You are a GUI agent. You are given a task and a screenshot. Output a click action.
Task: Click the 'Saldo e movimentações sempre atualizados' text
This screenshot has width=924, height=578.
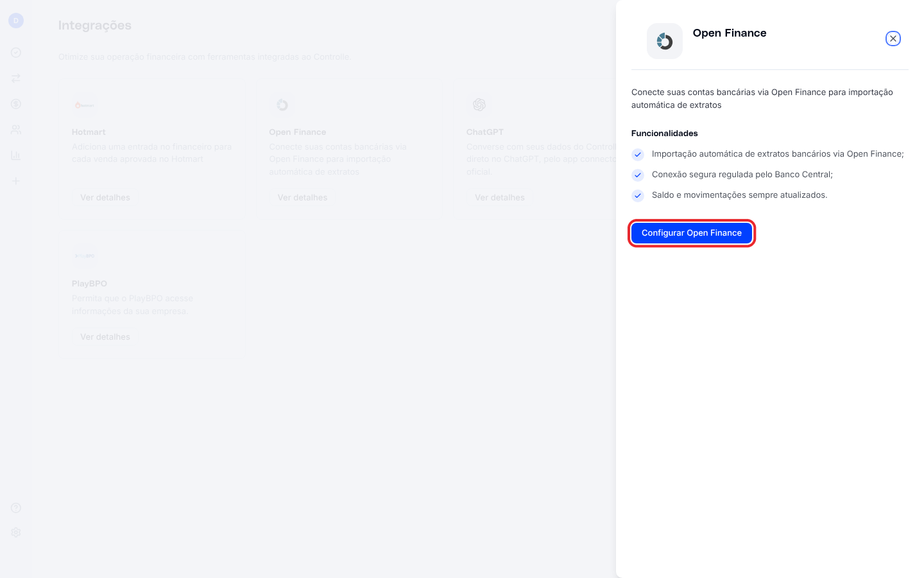[x=740, y=195]
